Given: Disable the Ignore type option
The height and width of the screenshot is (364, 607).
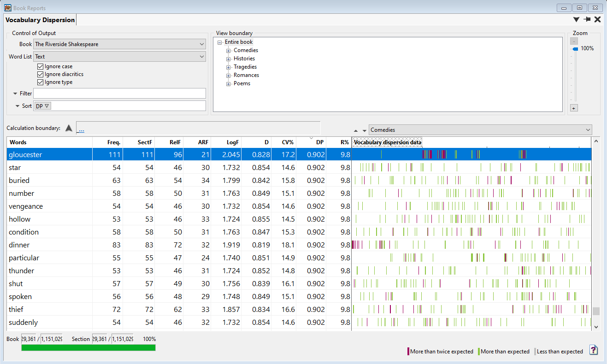Looking at the screenshot, I should point(41,82).
